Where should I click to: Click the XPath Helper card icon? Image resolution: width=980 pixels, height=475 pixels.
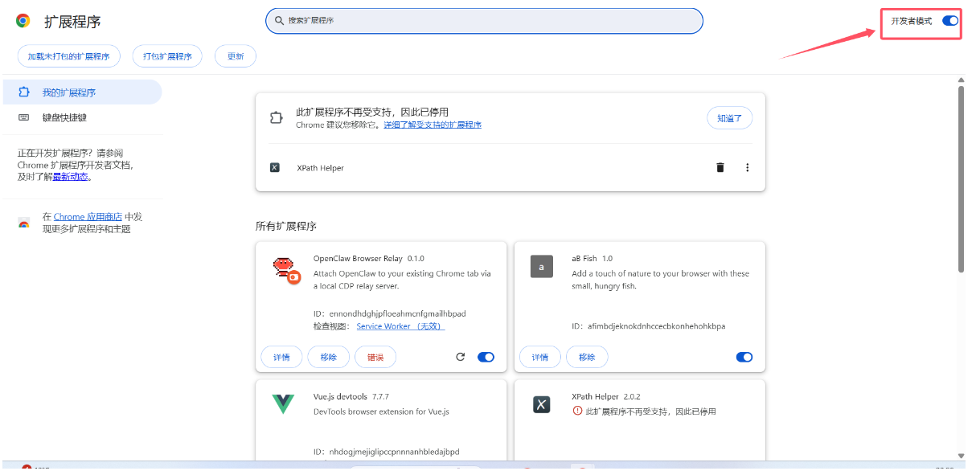(x=542, y=404)
